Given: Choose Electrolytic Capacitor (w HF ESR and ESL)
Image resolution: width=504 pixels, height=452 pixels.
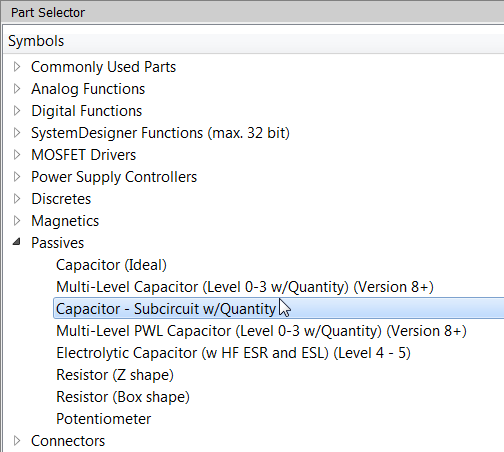Looking at the screenshot, I should [x=233, y=353].
